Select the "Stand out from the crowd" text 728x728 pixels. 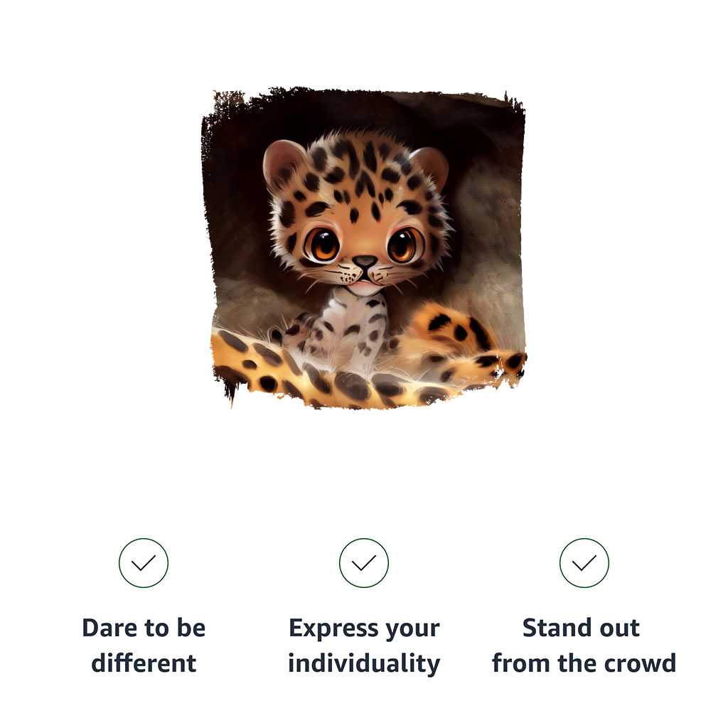[x=584, y=646]
